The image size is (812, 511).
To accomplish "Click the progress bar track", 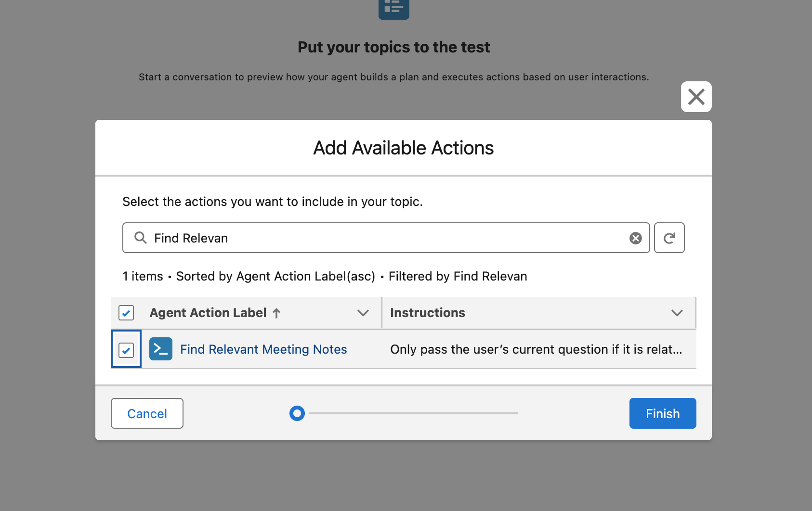I will coord(413,413).
